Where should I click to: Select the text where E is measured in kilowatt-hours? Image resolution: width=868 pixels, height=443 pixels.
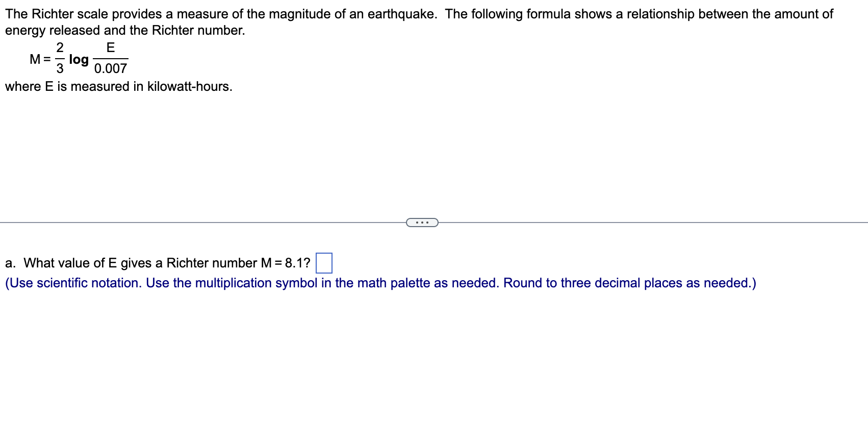pos(118,87)
